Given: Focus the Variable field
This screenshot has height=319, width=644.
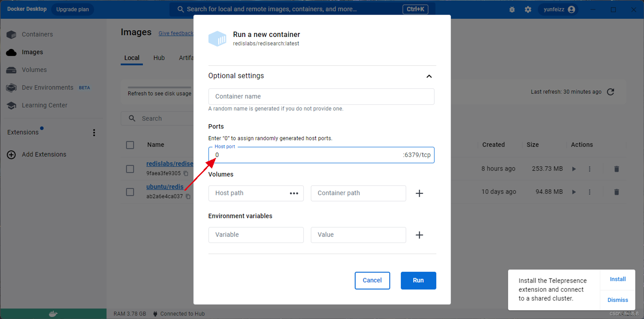Looking at the screenshot, I should 256,235.
